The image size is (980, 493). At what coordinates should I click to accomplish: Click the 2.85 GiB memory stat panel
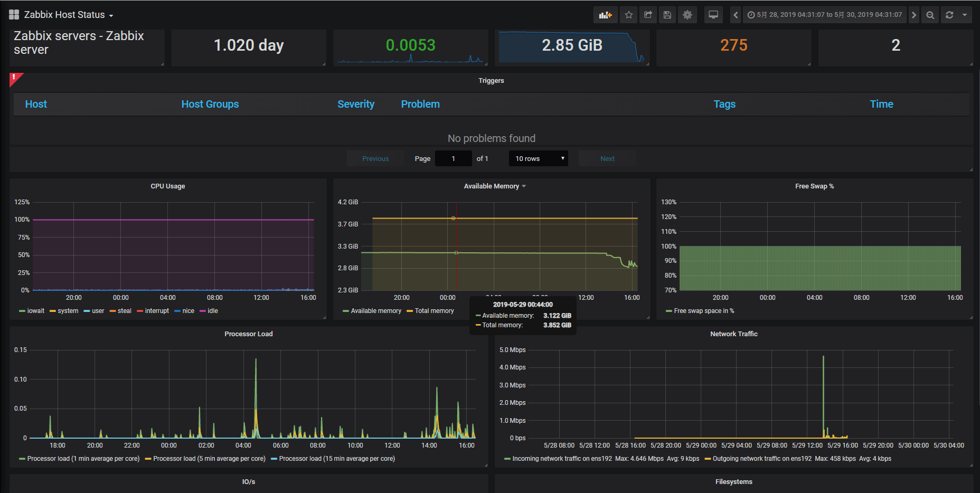(x=572, y=45)
